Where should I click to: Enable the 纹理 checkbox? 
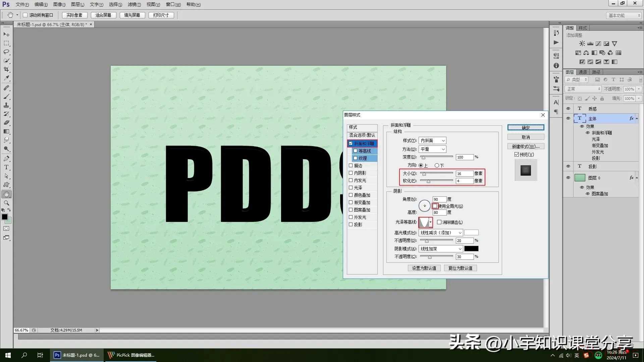click(356, 158)
